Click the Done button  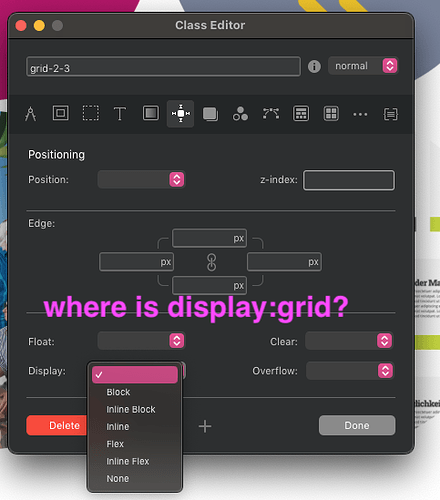(357, 425)
